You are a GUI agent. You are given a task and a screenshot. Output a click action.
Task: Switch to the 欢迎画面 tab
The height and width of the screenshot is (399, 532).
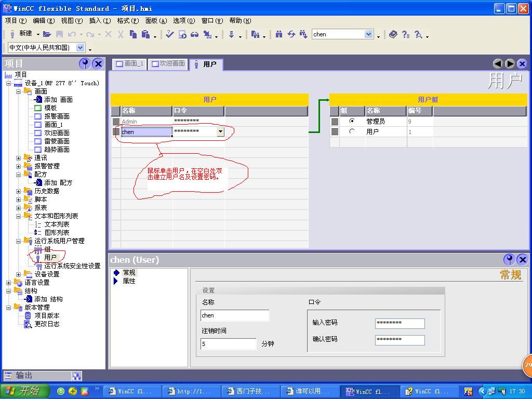pos(168,64)
